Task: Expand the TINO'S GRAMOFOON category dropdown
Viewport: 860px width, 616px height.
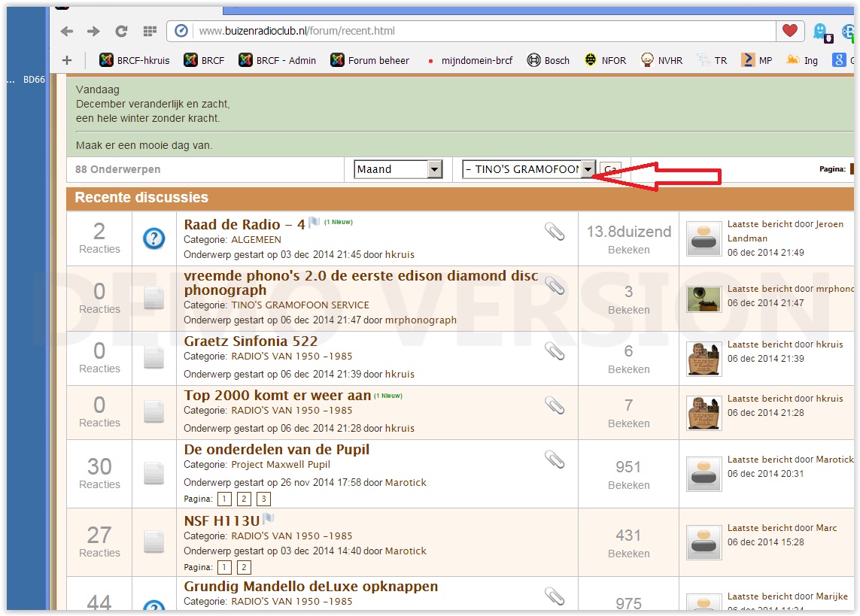Action: click(588, 169)
